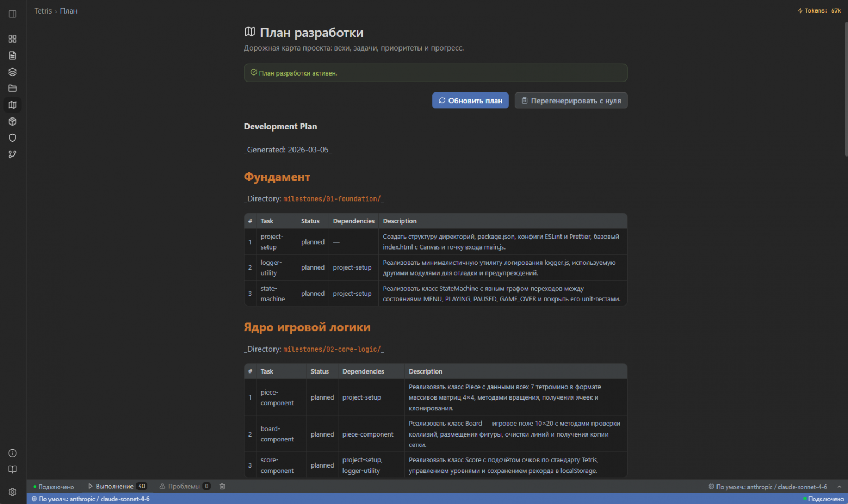
Task: Open the shield icon in sidebar
Action: coord(13,138)
